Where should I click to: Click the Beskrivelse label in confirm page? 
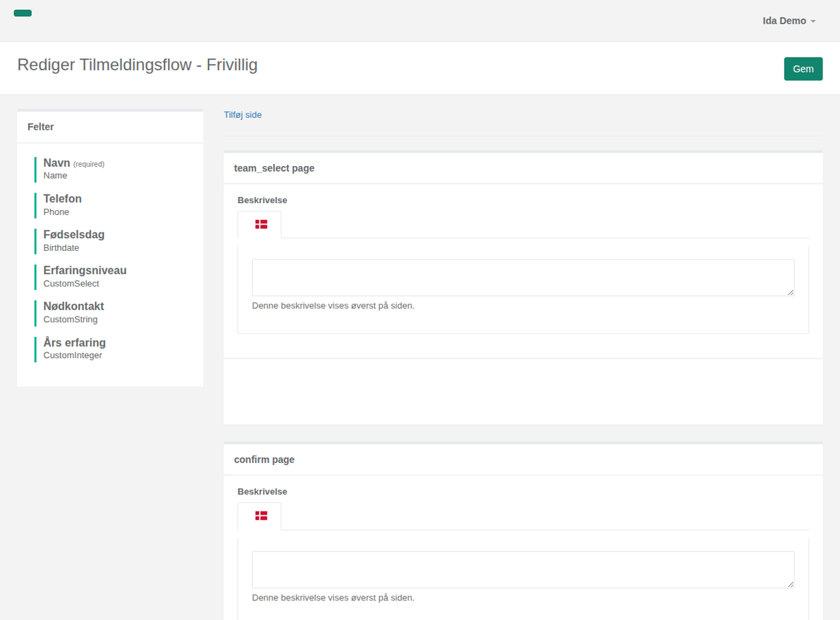pos(262,492)
